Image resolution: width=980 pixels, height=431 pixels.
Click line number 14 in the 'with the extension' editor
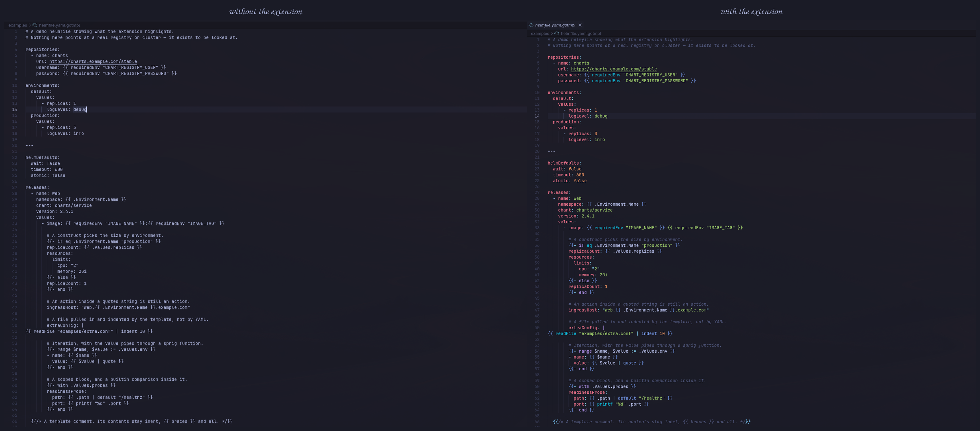click(x=537, y=116)
